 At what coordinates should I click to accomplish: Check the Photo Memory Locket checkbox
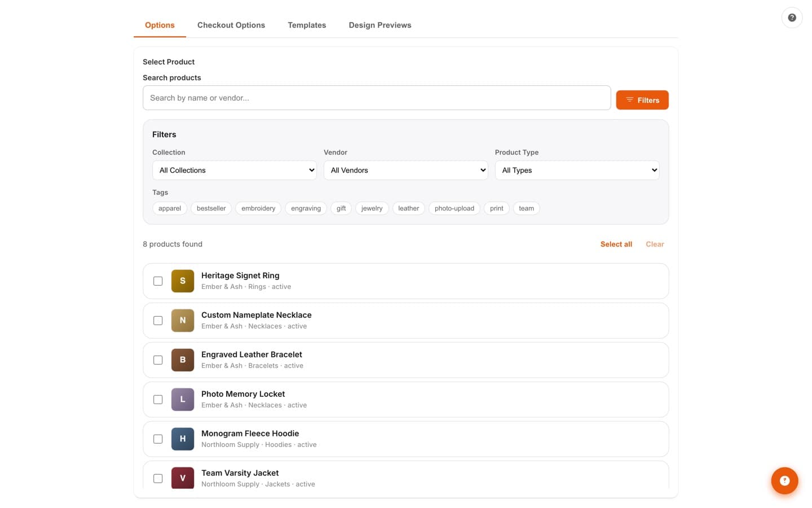pyautogui.click(x=158, y=399)
